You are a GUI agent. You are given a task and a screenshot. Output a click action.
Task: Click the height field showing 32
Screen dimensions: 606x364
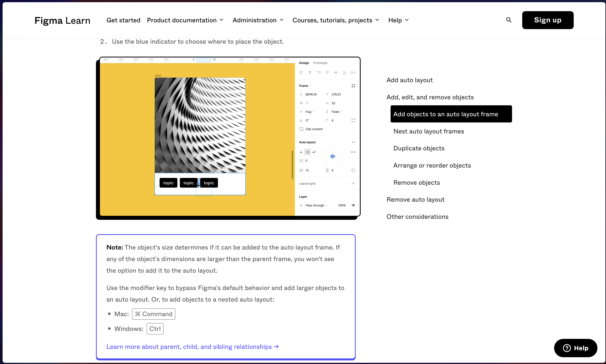(x=333, y=103)
